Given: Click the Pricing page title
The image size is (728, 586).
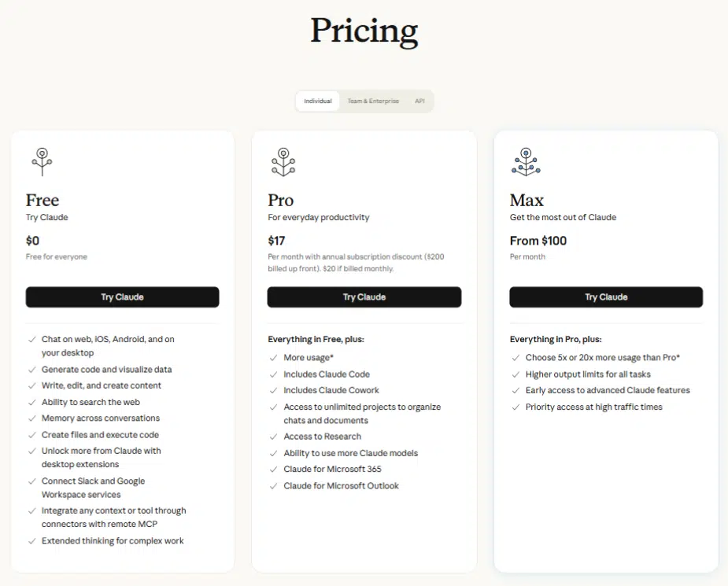Looking at the screenshot, I should pyautogui.click(x=364, y=31).
